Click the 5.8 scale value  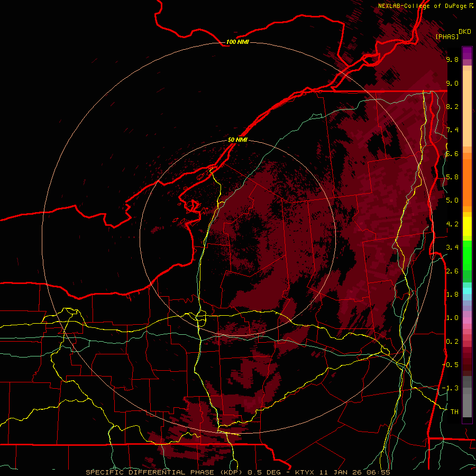pyautogui.click(x=452, y=177)
